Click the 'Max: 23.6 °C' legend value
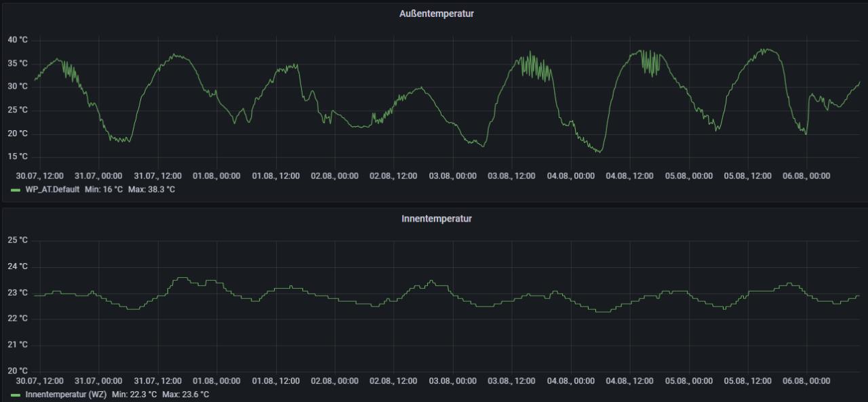 coord(186,395)
